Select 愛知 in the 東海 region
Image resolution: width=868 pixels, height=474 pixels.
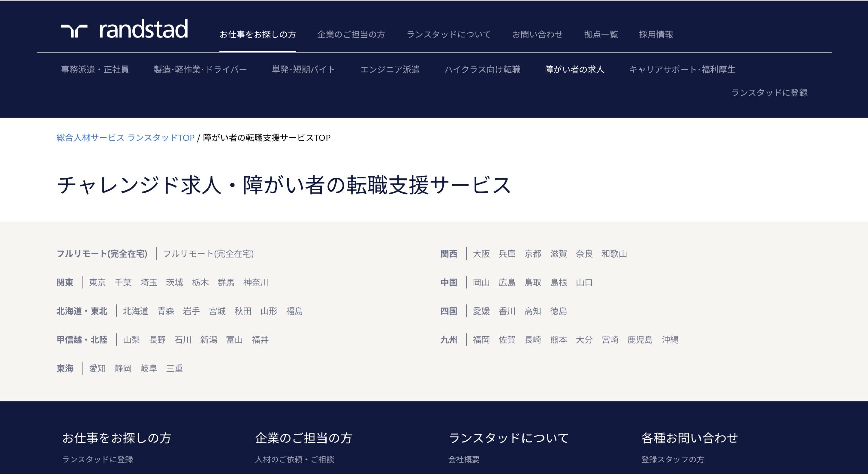(x=97, y=368)
